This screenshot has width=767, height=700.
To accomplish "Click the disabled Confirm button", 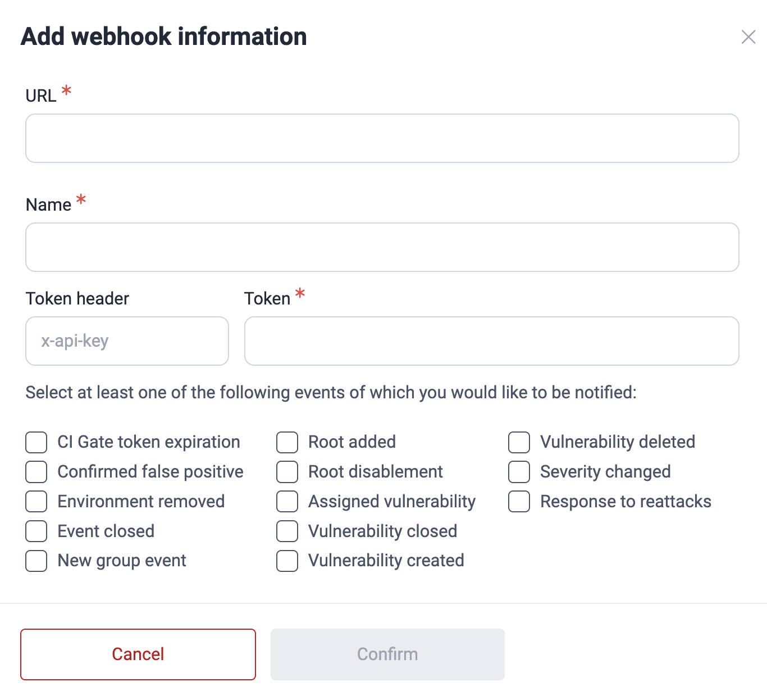I will 387,654.
